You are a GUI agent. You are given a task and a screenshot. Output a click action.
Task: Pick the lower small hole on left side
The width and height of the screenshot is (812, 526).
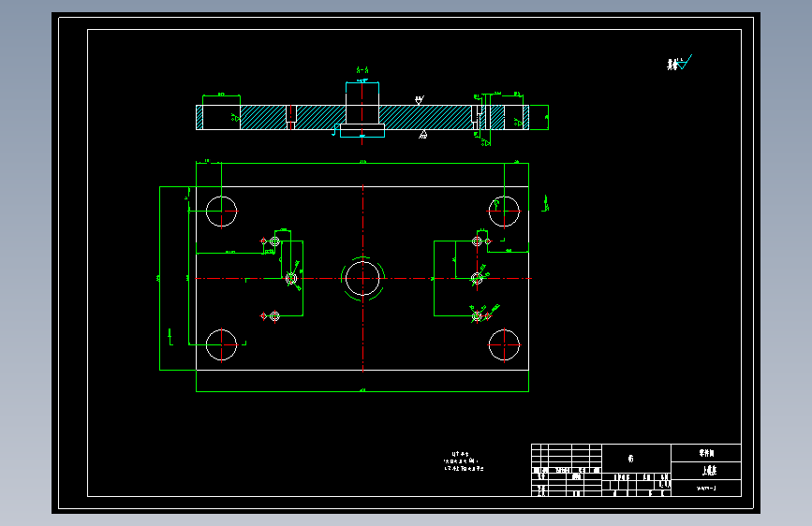click(275, 315)
